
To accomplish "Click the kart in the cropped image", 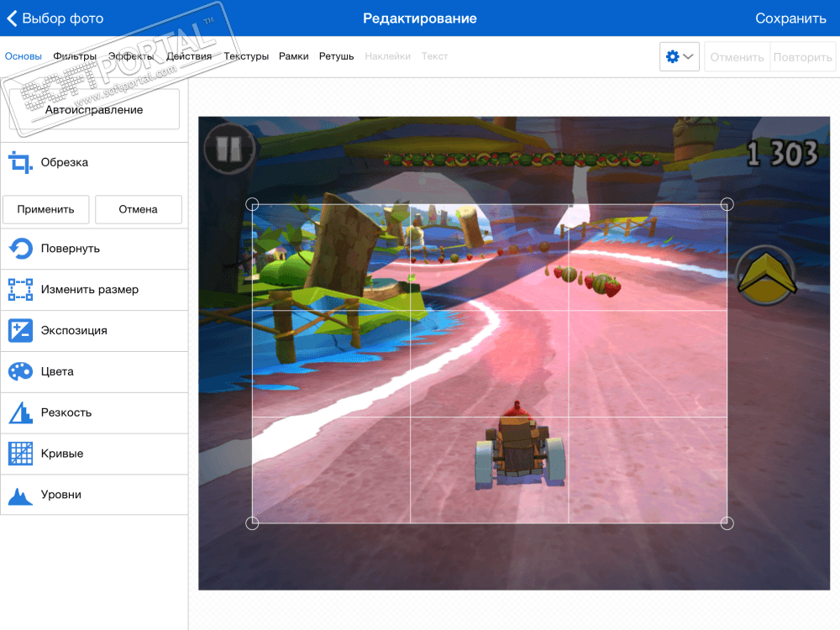I will pyautogui.click(x=520, y=446).
